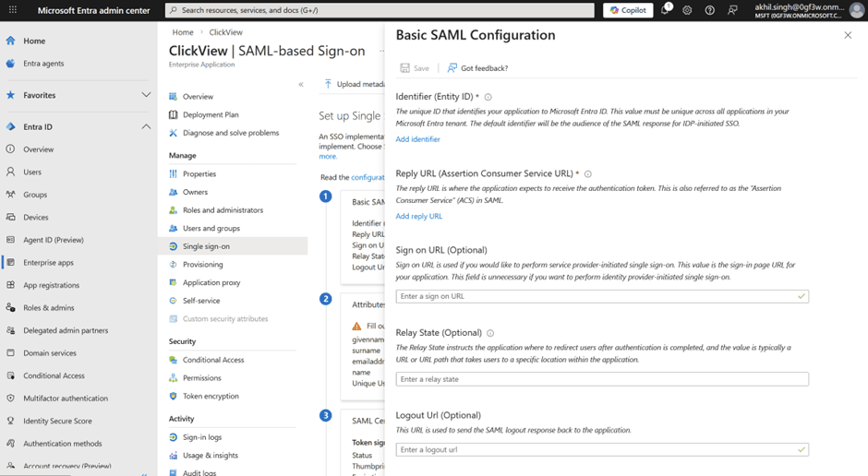Click the Enterprise apps icon
This screenshot has width=868, height=476.
pos(10,263)
